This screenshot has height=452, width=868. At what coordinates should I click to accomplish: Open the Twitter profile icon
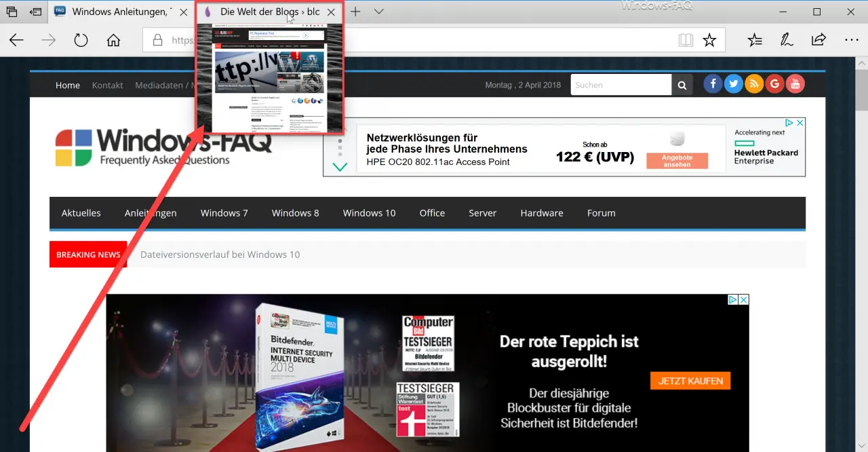733,84
